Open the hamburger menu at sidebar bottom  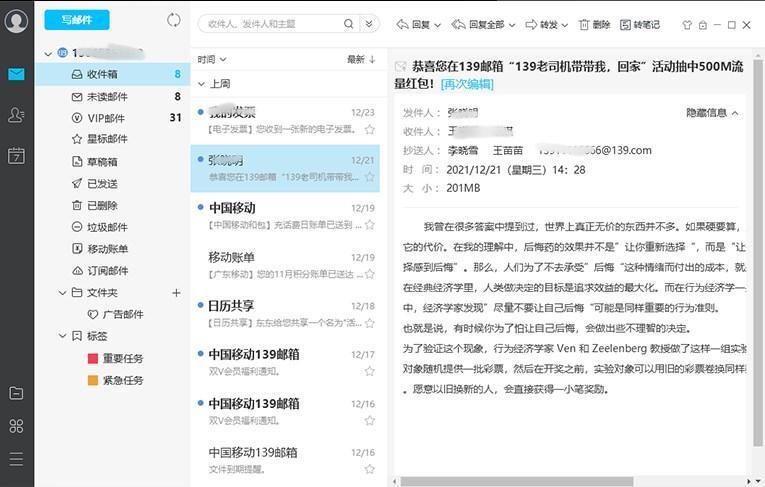16,459
